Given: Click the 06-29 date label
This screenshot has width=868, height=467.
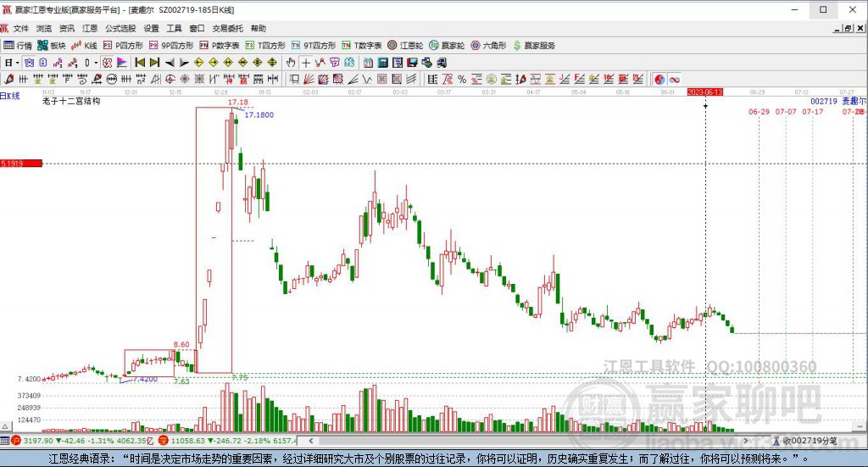Looking at the screenshot, I should coord(759,112).
